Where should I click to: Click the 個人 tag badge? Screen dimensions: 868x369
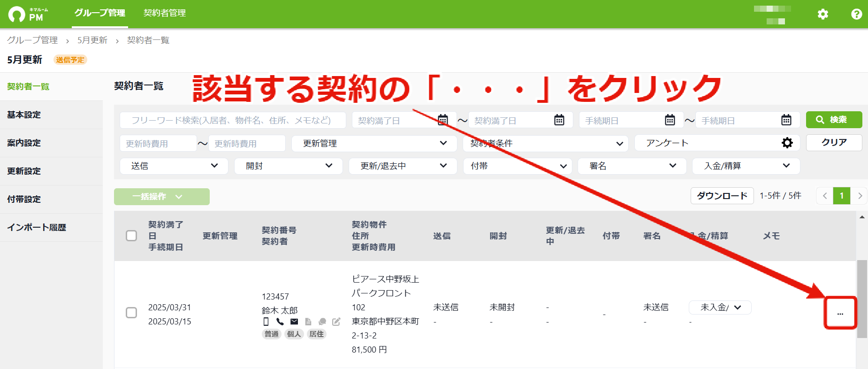click(x=294, y=334)
